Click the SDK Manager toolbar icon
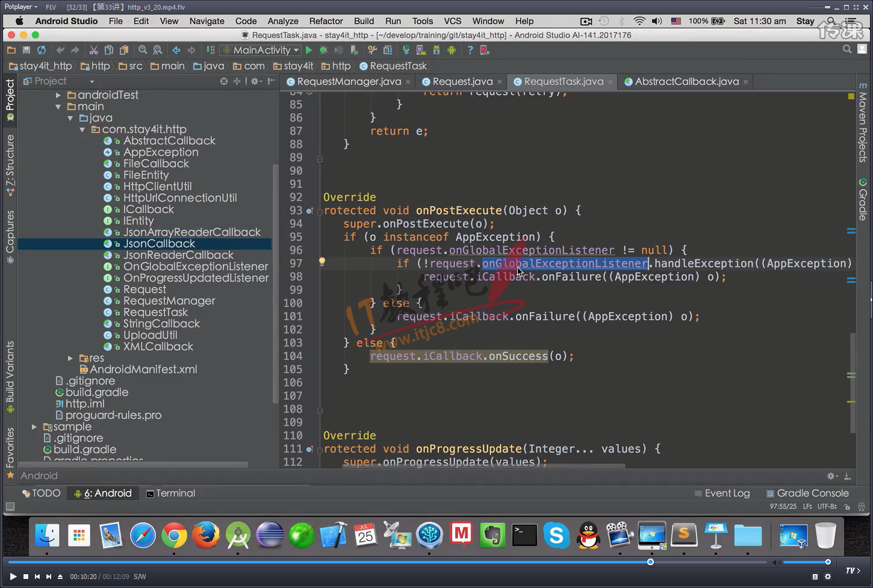 pos(437,51)
